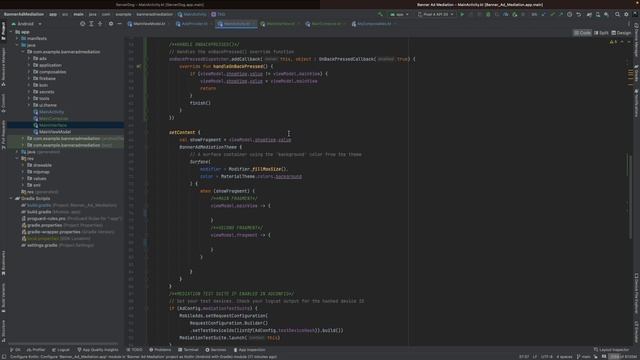Open App Inspection tool window
This screenshot has height=360, width=640.
[x=249, y=350]
